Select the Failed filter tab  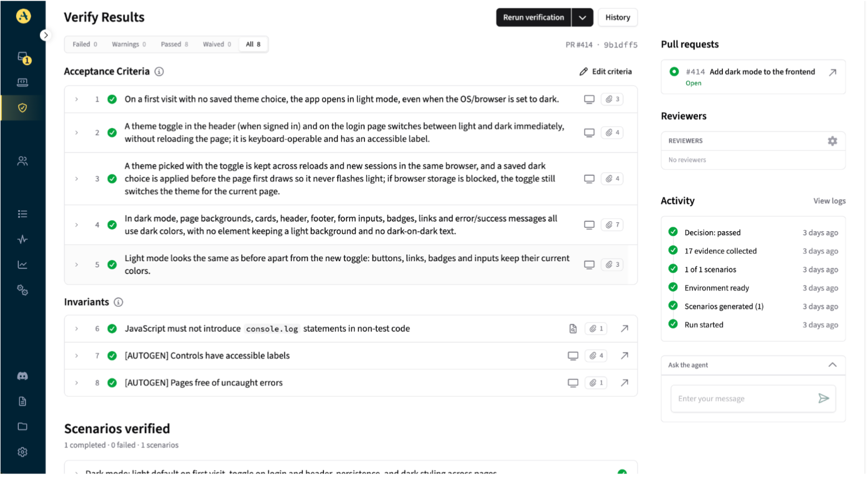(x=85, y=44)
